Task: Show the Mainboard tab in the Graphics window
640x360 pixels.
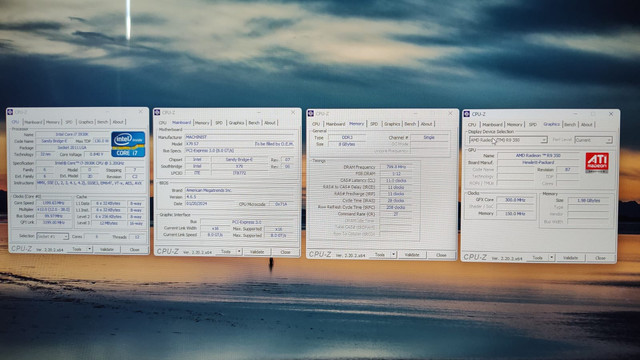Action: (x=492, y=124)
